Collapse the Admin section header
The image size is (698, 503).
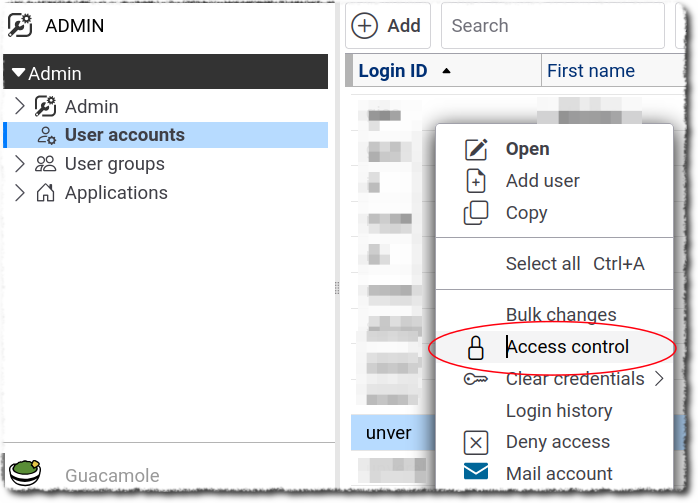click(18, 74)
